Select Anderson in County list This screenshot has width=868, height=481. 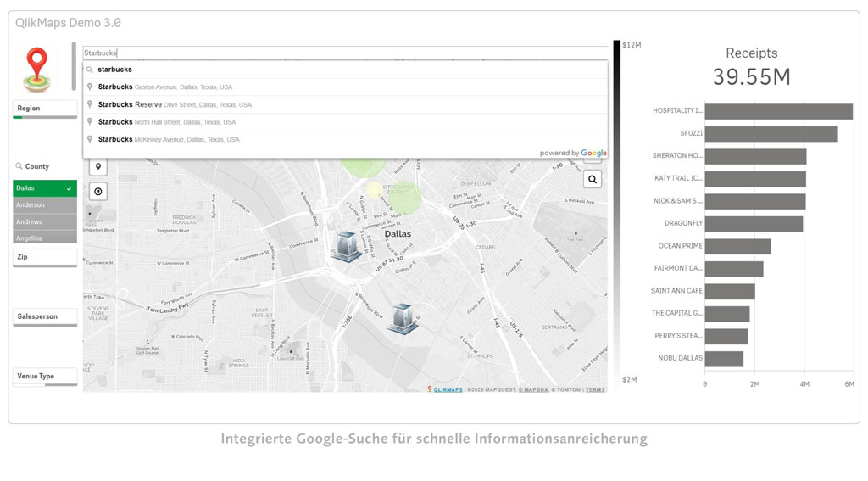[45, 205]
